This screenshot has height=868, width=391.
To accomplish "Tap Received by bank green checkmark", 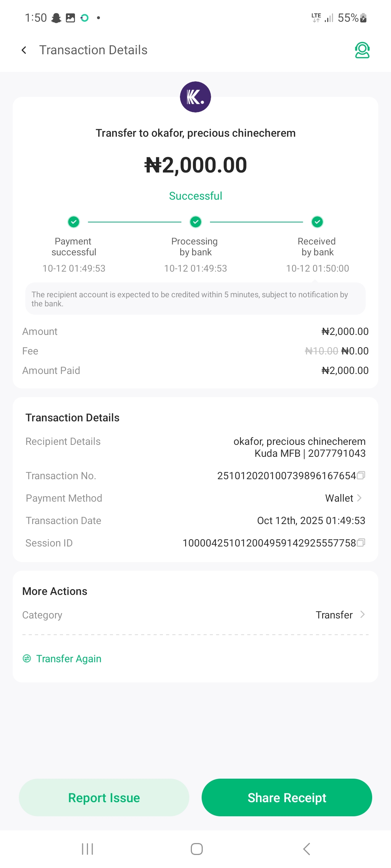I will coord(317,222).
